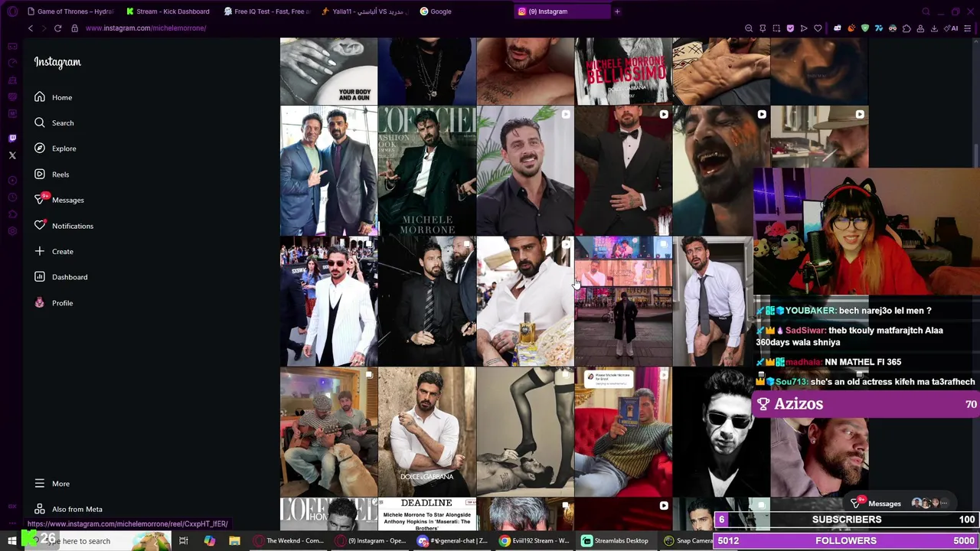Open the Instagram Search panel
The image size is (980, 551).
[54, 122]
